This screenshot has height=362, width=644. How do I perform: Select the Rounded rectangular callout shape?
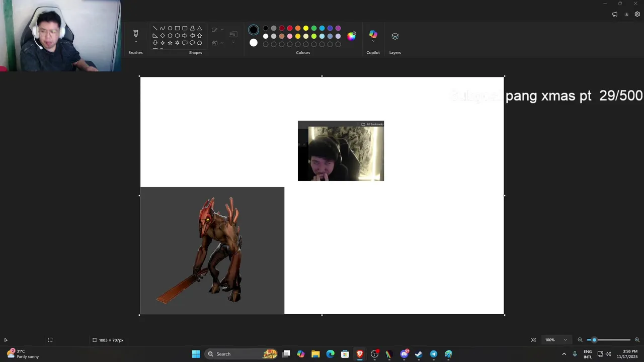[185, 43]
